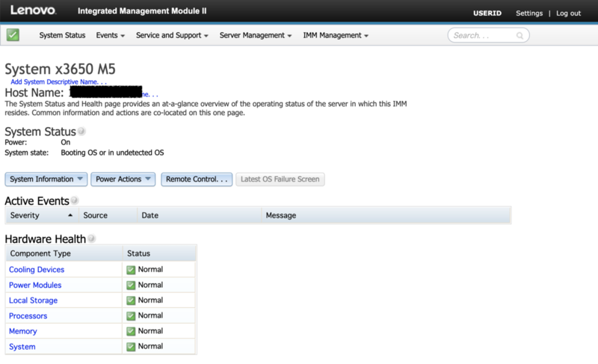This screenshot has height=364, width=598.
Task: Click the Hardware Health help icon
Action: [x=91, y=238]
